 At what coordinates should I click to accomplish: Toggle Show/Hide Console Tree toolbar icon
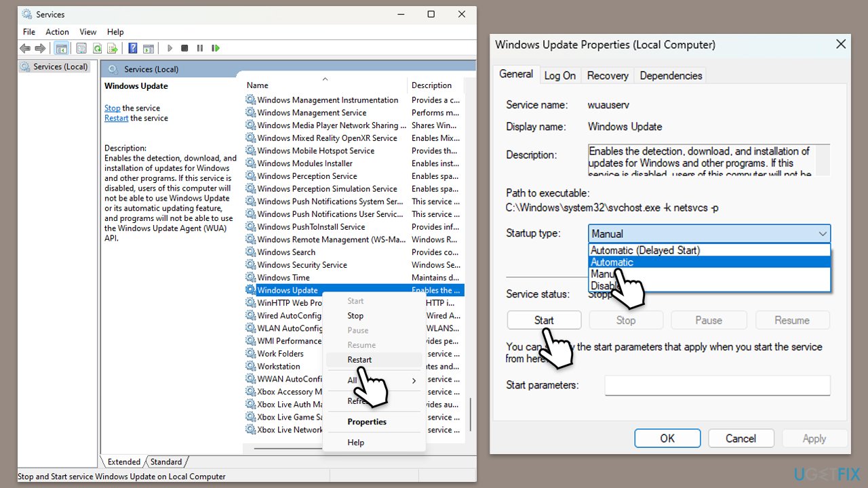(61, 48)
